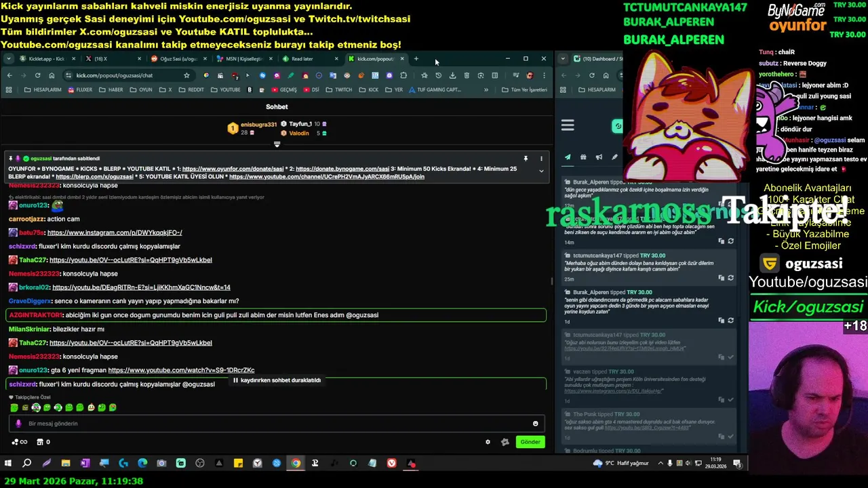Open TUF GAMING CAPT bookmark

(435, 89)
